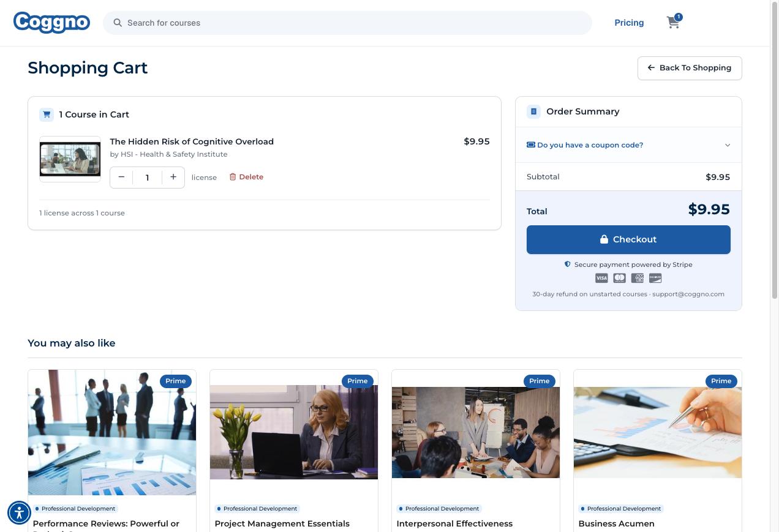Open the Coggno home logo

(x=51, y=23)
